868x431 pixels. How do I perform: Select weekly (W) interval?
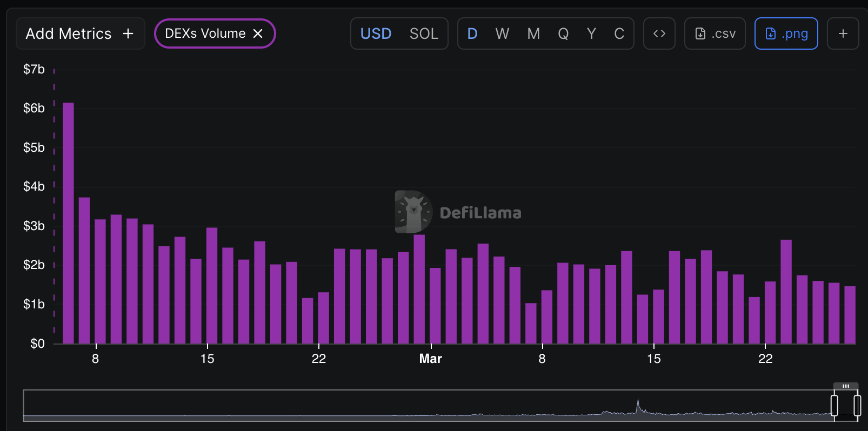click(x=502, y=33)
